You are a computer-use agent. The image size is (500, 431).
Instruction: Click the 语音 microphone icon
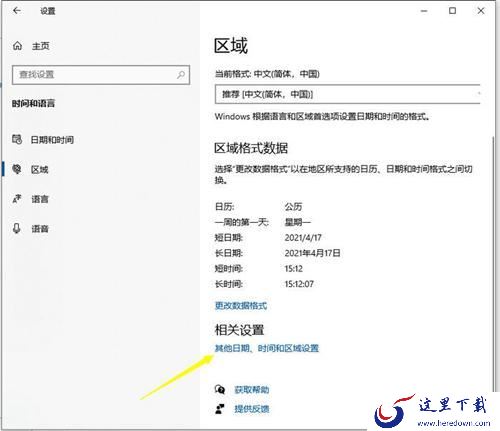[x=17, y=228]
